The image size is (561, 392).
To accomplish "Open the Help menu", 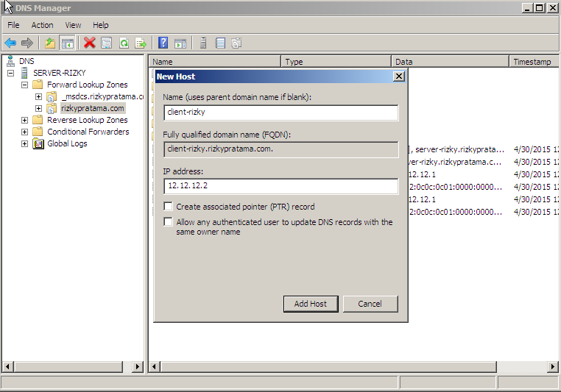I will point(101,25).
